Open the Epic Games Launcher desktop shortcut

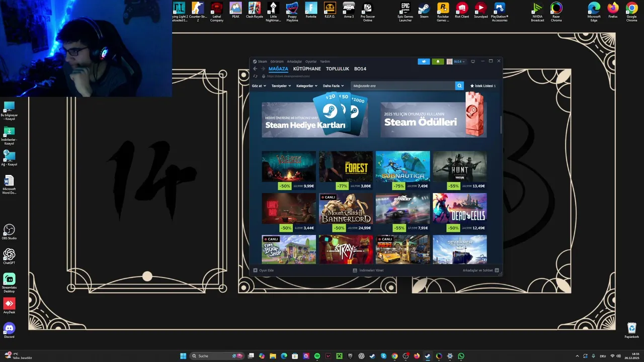(405, 12)
